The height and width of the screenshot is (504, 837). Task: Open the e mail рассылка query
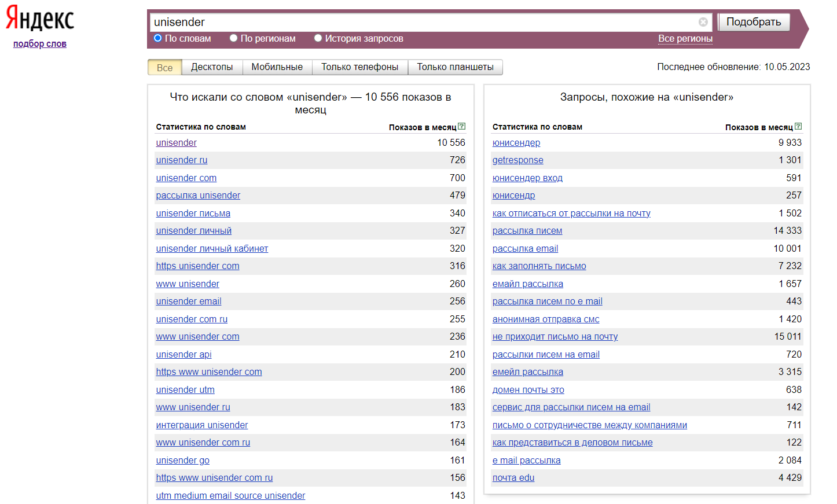tap(527, 461)
